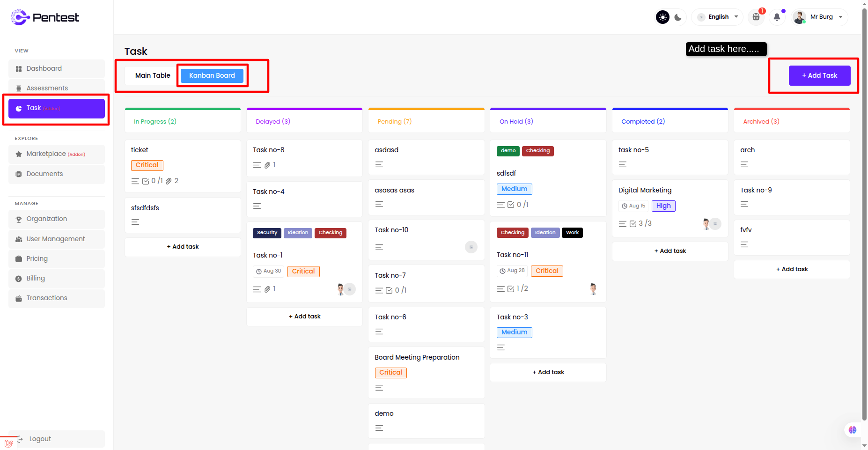
Task: Click checklist checkbox icon on Digital Marketing card
Action: [633, 224]
